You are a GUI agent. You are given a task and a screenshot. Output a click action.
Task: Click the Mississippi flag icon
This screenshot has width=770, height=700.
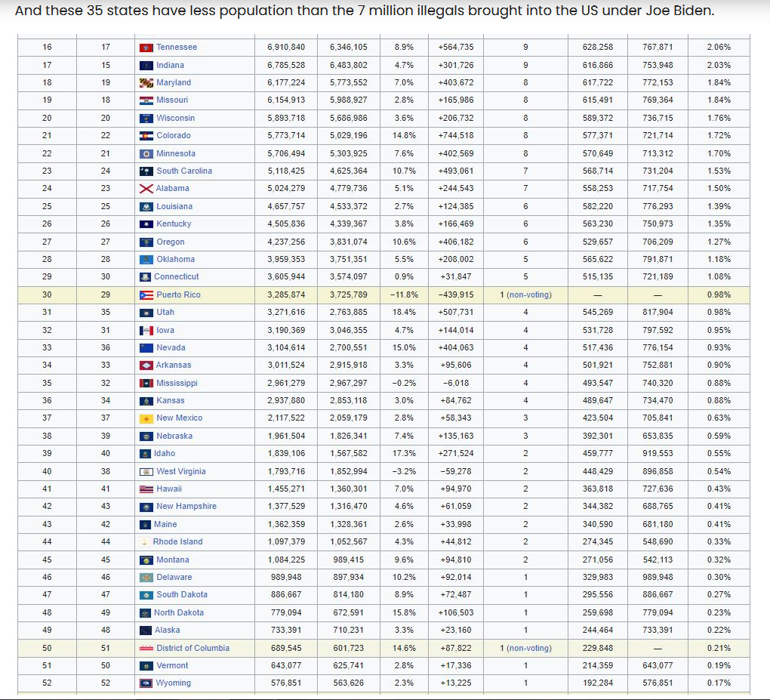click(x=146, y=383)
